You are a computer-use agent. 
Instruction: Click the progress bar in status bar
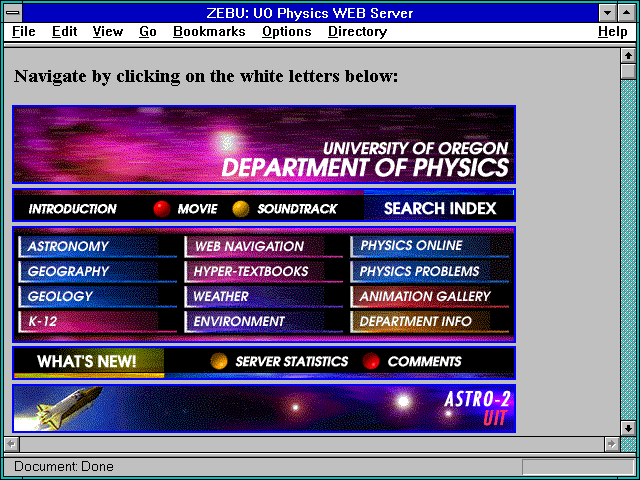(x=578, y=467)
